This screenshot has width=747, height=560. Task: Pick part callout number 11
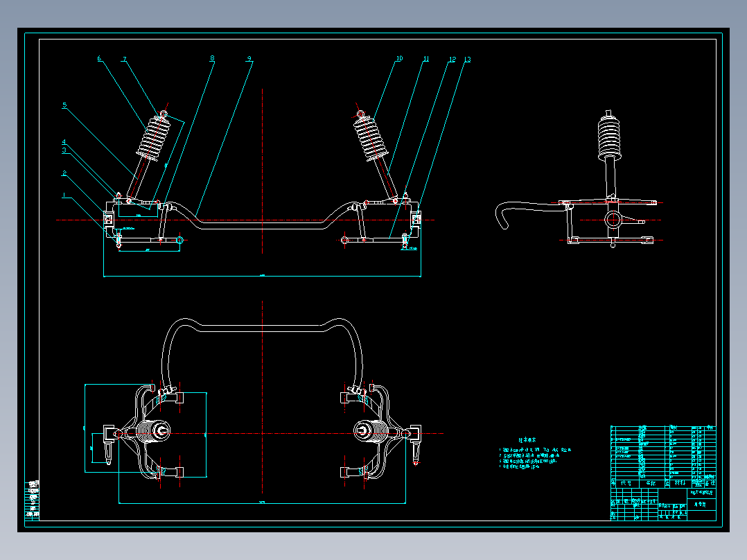point(426,59)
